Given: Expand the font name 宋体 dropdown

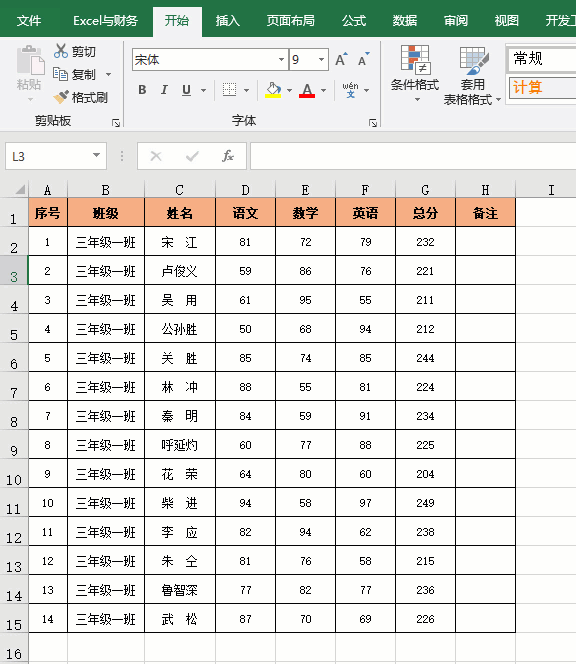Looking at the screenshot, I should click(x=281, y=60).
